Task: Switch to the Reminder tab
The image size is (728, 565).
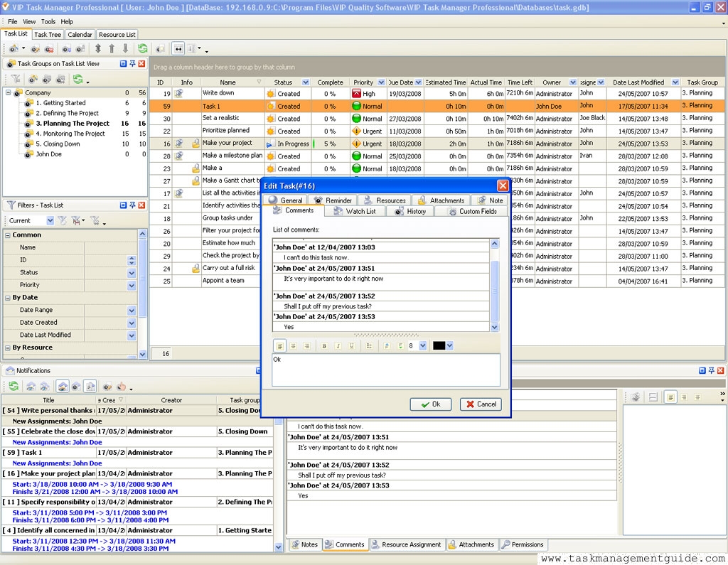Action: [333, 200]
